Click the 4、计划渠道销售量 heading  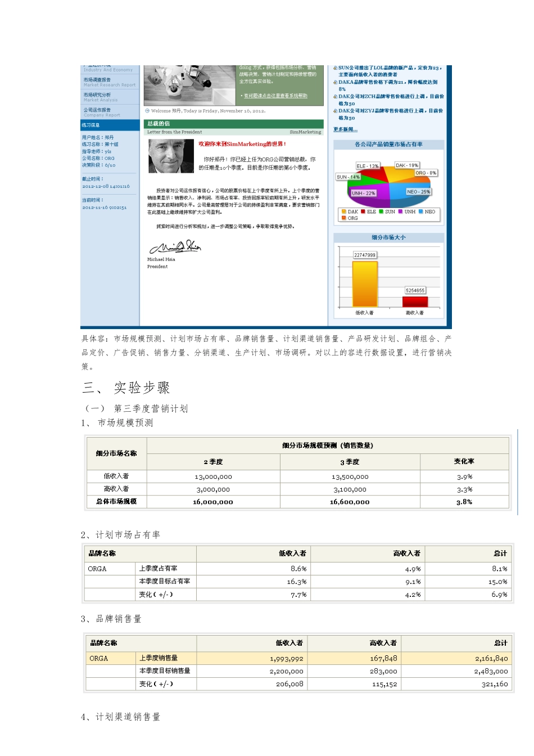tap(121, 717)
